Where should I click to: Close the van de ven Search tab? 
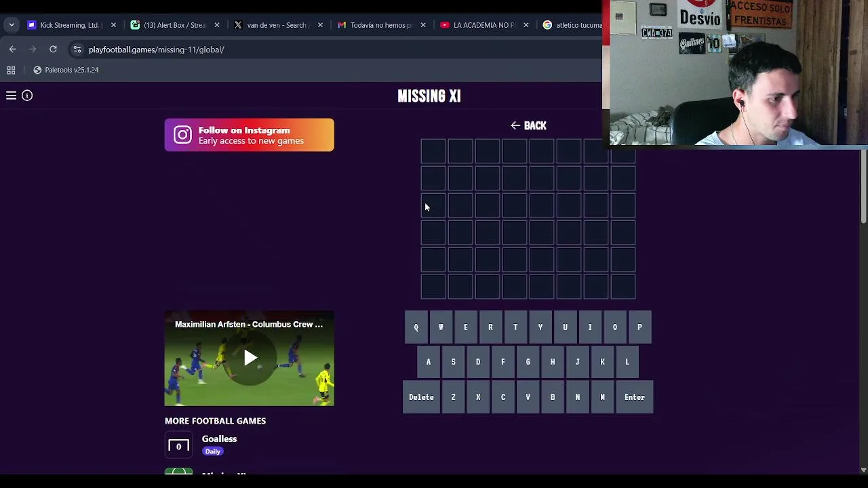320,25
